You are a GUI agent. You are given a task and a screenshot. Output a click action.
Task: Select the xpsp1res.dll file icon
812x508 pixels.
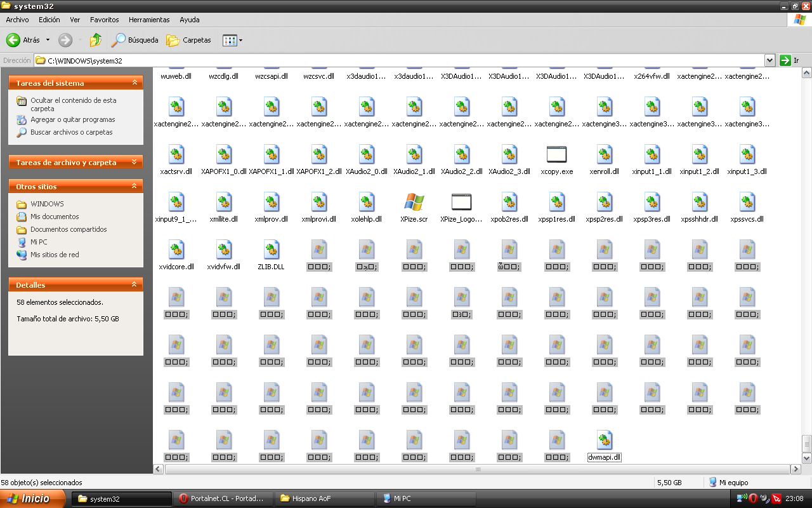tap(556, 202)
